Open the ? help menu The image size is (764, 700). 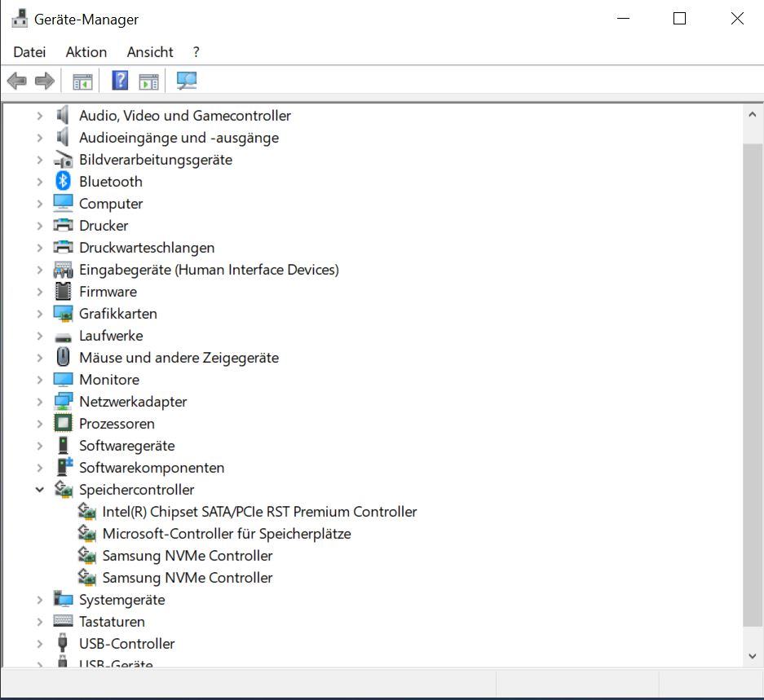tap(196, 51)
